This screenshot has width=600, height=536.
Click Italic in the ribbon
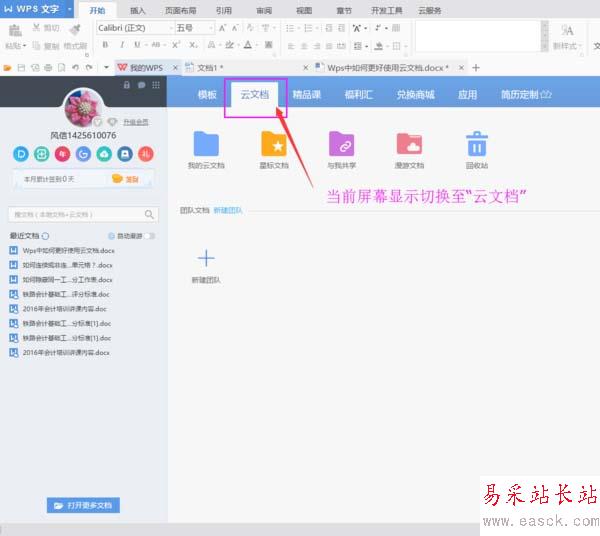pos(122,45)
